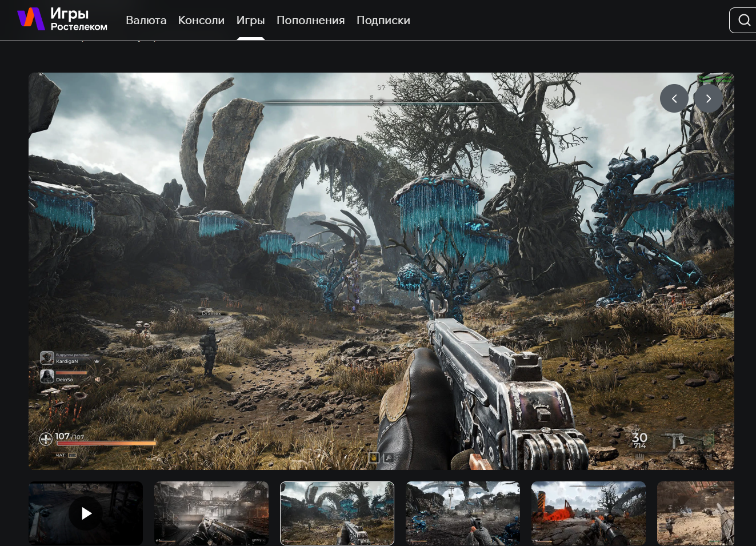The width and height of the screenshot is (756, 546).
Task: Click the DeinSo teammate avatar in screenshot
Action: tap(47, 376)
